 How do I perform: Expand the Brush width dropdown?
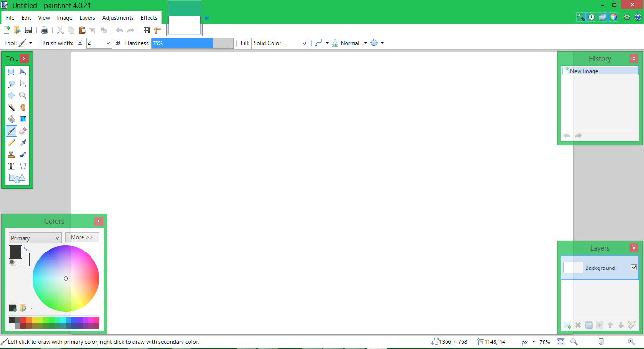pyautogui.click(x=108, y=43)
